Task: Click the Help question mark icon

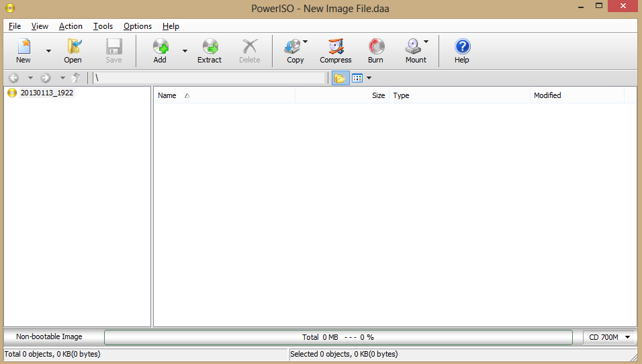Action: [x=462, y=47]
